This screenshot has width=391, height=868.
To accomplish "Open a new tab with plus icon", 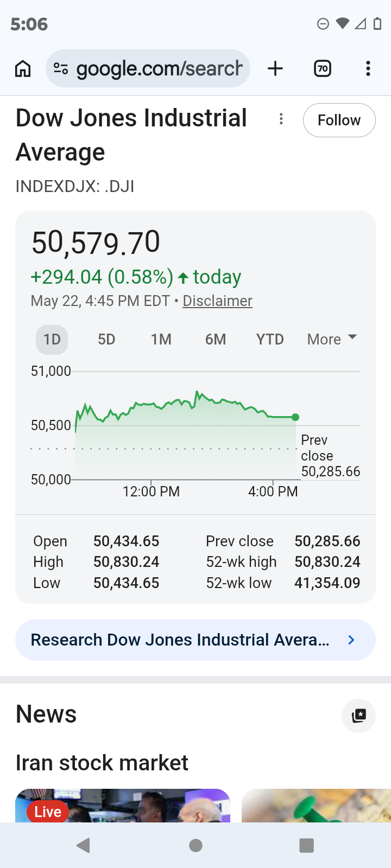I will (x=275, y=69).
